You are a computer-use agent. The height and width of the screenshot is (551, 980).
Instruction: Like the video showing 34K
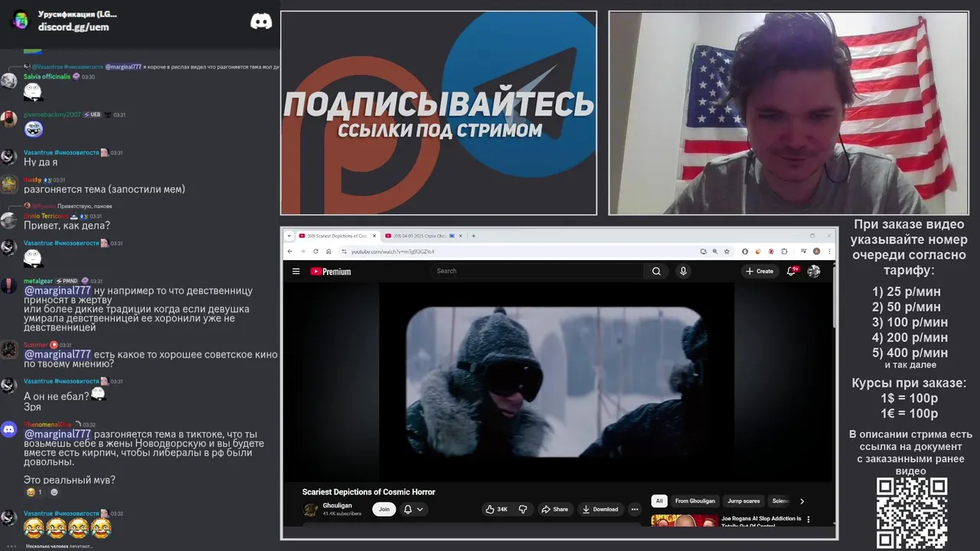click(x=496, y=509)
